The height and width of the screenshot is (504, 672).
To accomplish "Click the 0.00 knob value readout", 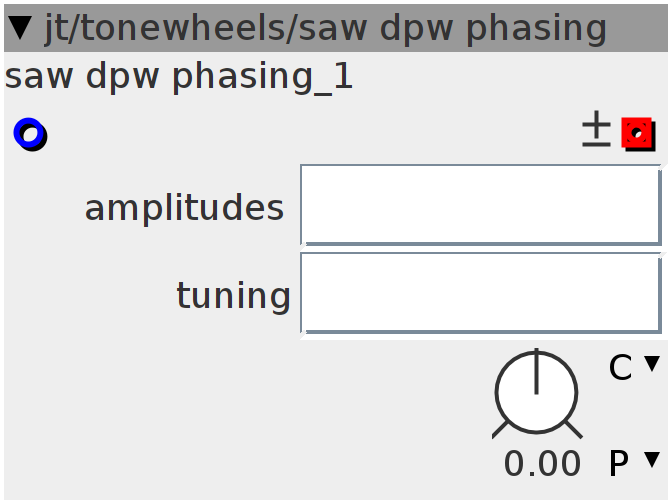I will [542, 464].
